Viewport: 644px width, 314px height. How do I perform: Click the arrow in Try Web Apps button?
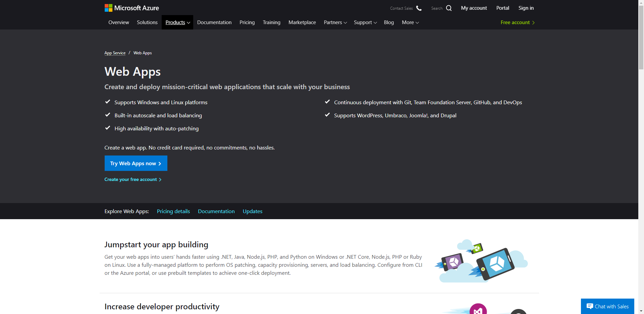click(160, 164)
